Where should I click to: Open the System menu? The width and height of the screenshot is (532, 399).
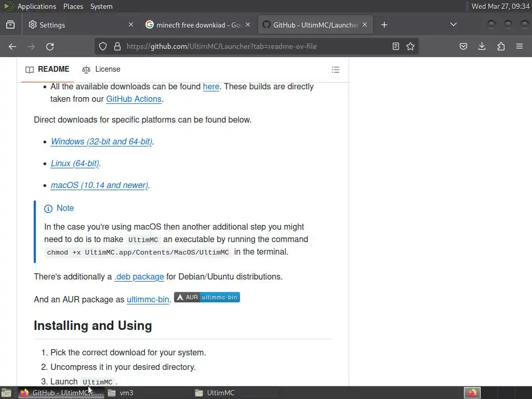pyautogui.click(x=101, y=6)
